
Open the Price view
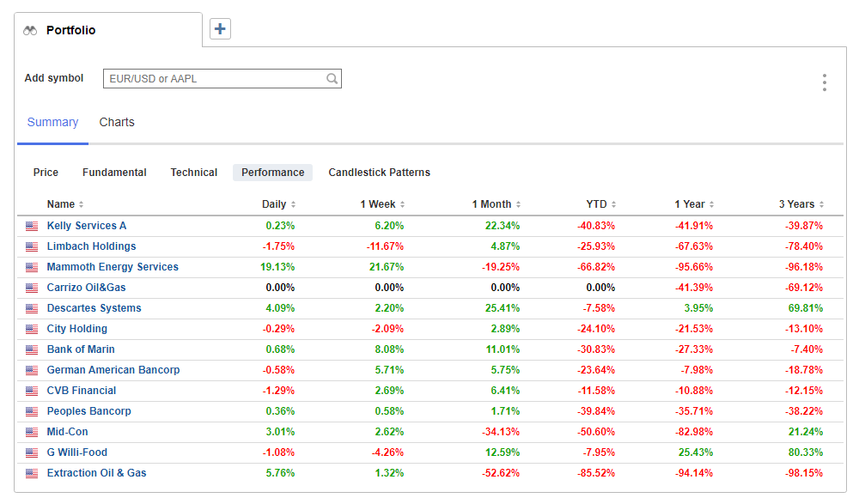point(46,173)
